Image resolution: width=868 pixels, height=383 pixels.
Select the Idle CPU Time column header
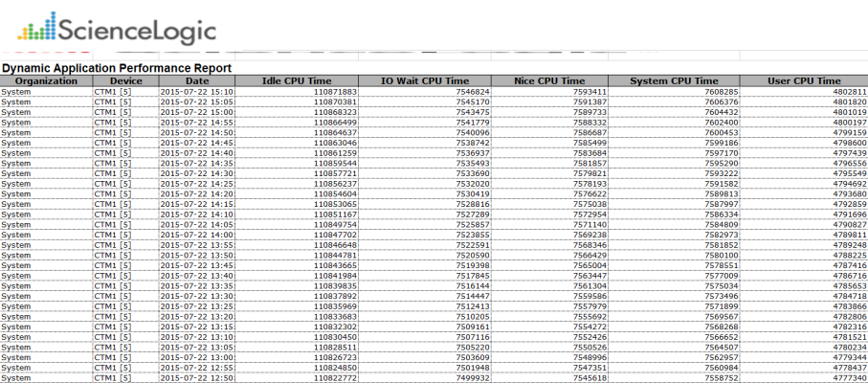298,81
